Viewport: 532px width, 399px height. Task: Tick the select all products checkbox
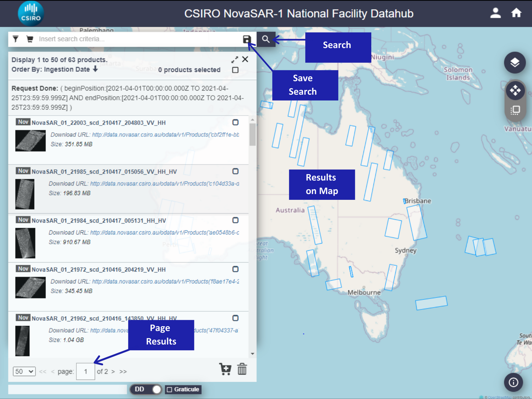click(235, 70)
